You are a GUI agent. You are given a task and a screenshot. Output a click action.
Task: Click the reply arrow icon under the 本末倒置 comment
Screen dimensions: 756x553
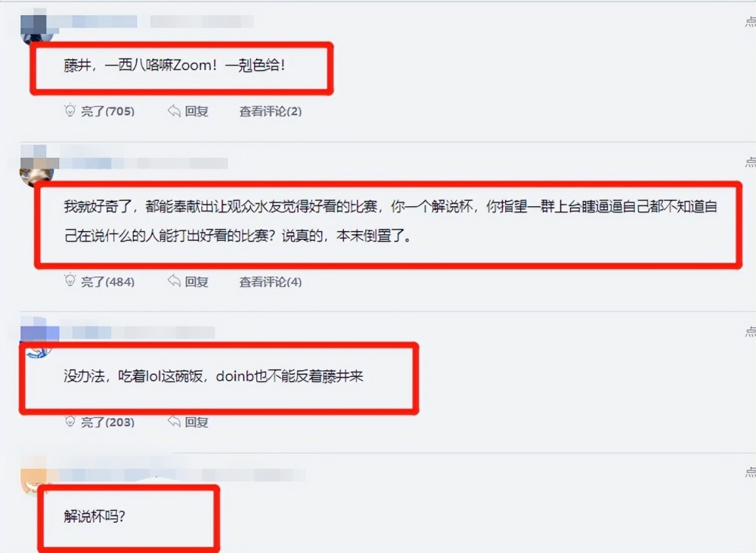pos(174,281)
